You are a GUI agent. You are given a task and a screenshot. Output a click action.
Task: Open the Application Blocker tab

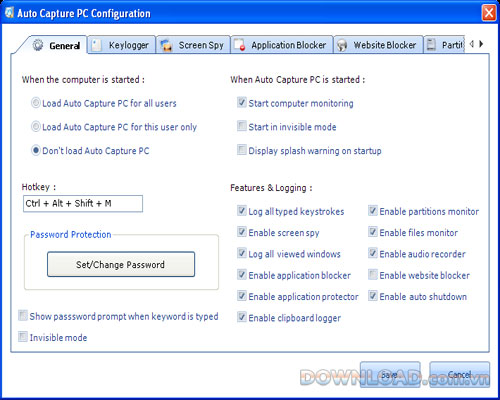click(x=282, y=45)
